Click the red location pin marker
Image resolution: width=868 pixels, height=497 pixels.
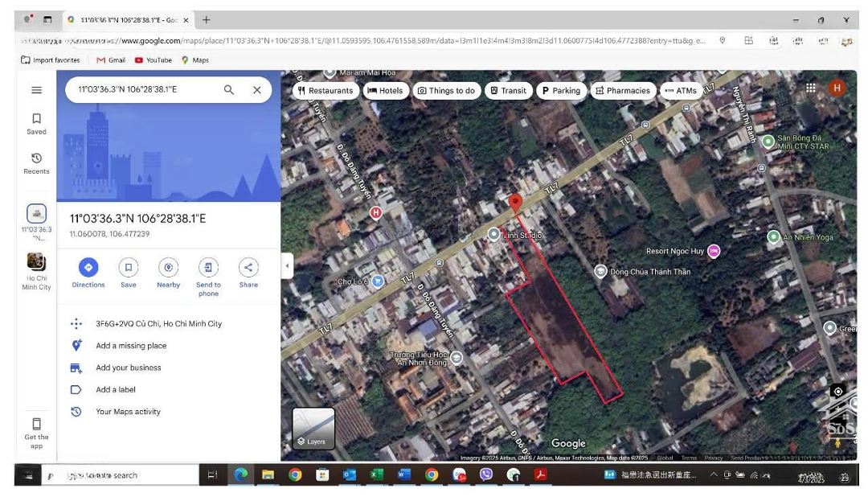516,203
